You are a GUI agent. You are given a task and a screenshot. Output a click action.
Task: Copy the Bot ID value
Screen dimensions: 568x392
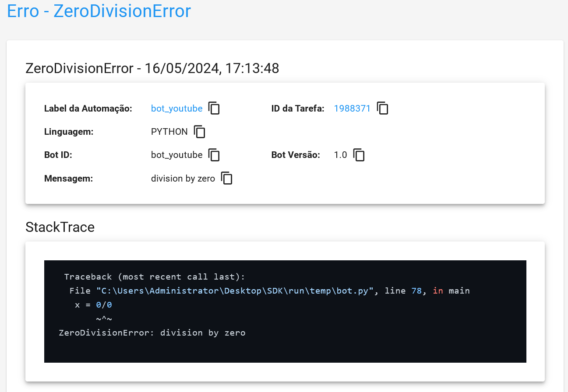[x=214, y=155]
